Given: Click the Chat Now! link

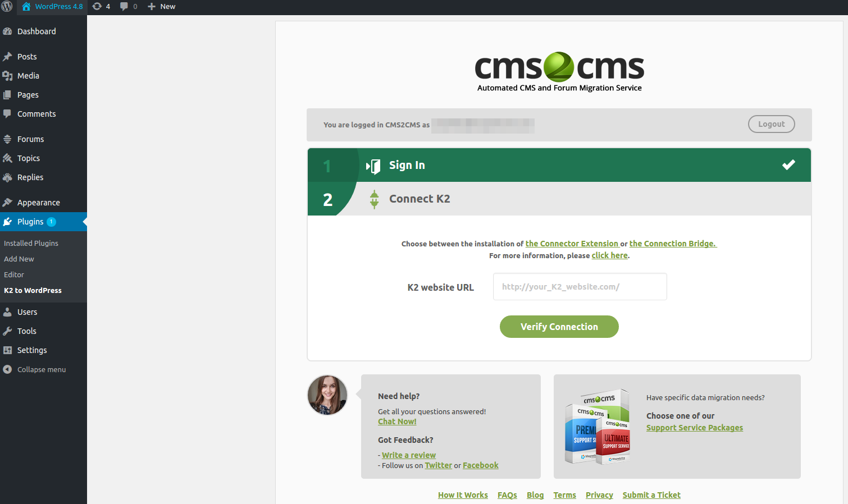Looking at the screenshot, I should 397,421.
